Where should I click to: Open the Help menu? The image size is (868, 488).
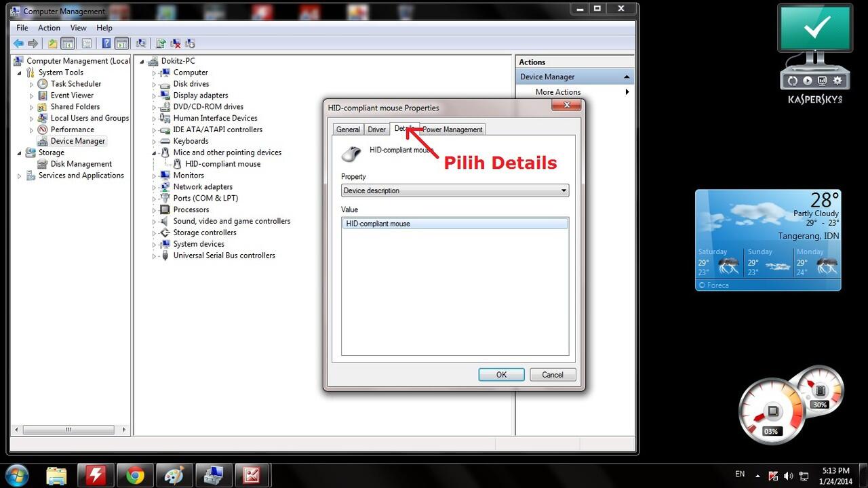[104, 28]
